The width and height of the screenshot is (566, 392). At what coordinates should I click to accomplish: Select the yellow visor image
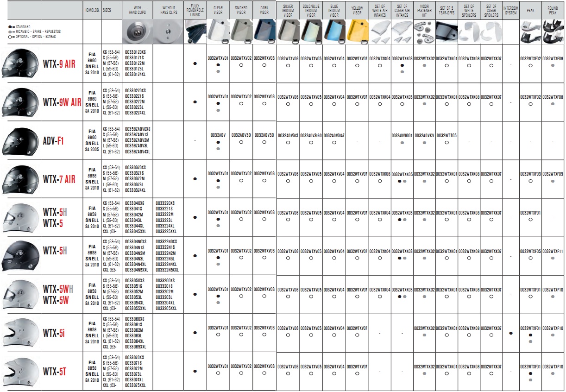(x=357, y=32)
